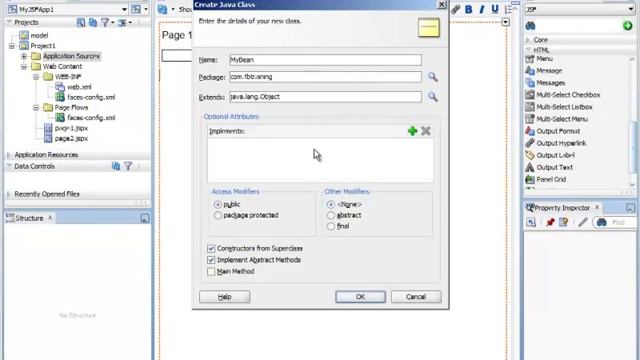
Task: Click the help-note icon in Property Inspector toolbar
Action: 564,222
